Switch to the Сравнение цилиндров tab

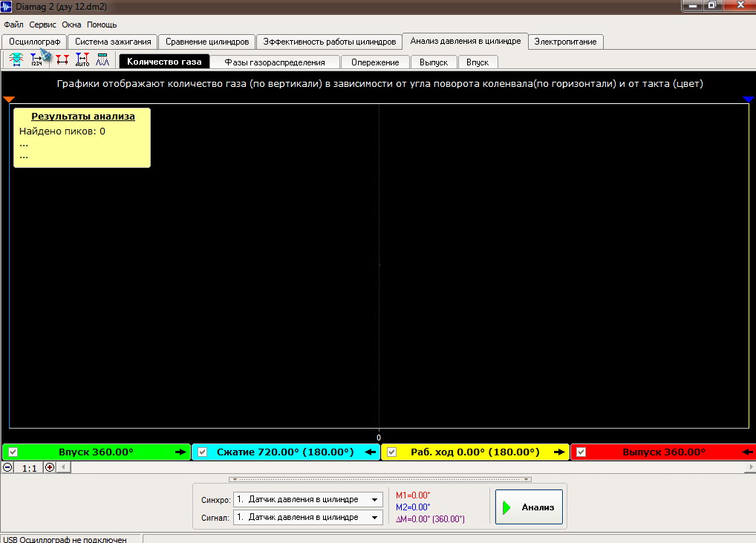click(207, 42)
